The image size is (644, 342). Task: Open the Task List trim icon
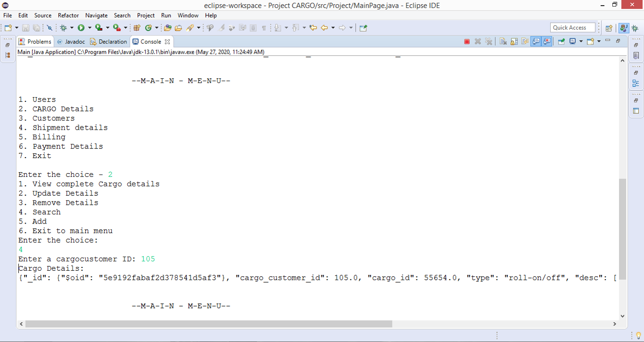tap(636, 56)
